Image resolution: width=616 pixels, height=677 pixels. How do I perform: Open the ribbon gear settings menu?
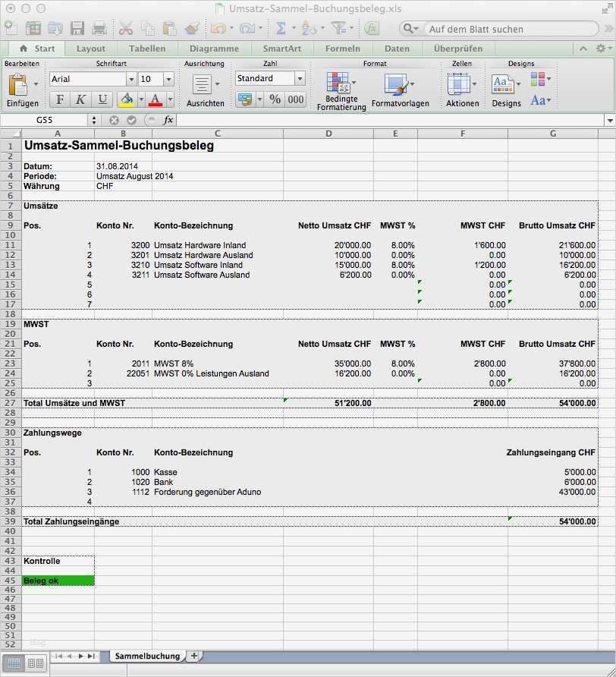click(603, 49)
